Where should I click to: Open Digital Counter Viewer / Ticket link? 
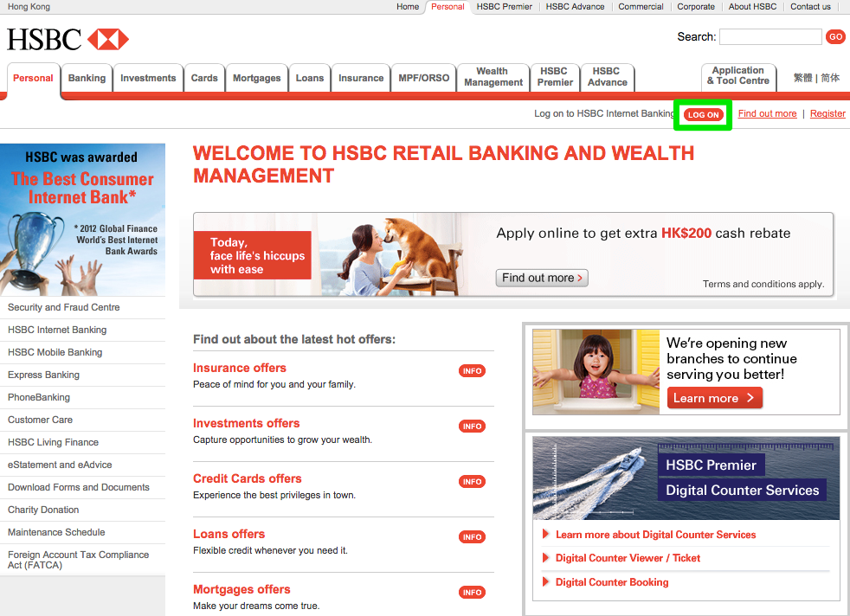[x=628, y=558]
